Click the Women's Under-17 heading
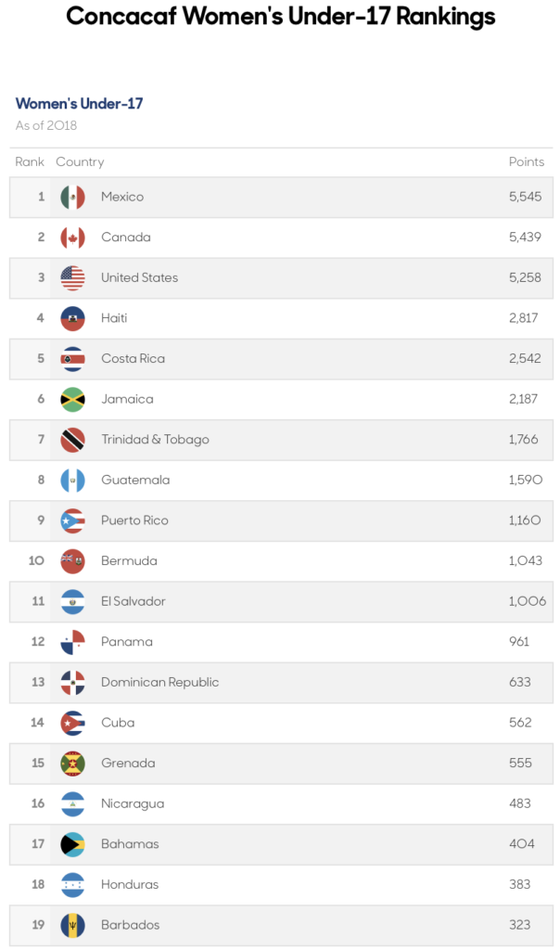560x950 pixels. [x=80, y=104]
